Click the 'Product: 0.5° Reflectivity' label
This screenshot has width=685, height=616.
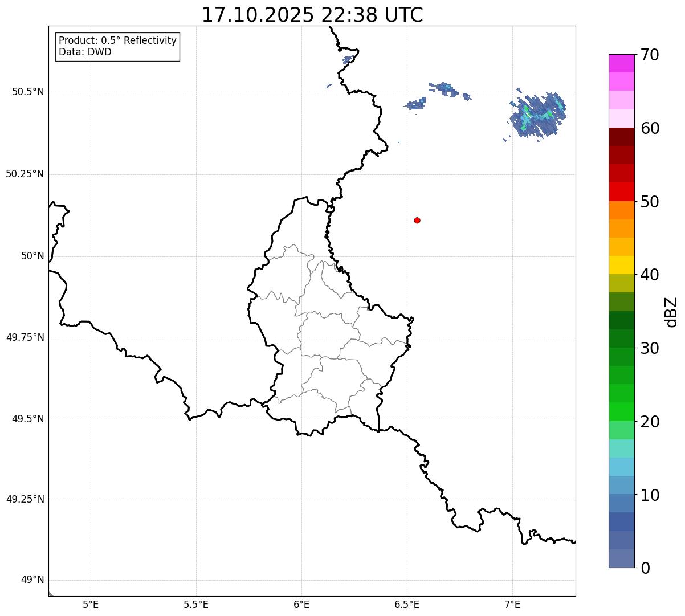click(x=117, y=41)
